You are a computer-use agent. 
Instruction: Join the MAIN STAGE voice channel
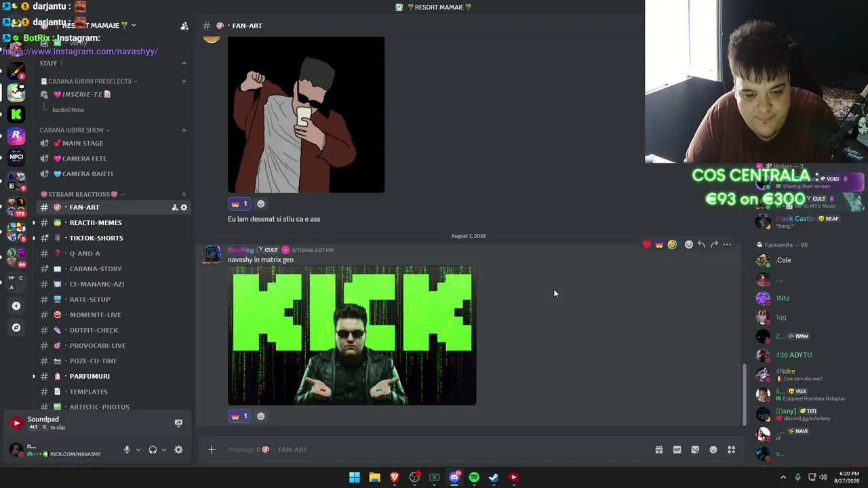113,143
